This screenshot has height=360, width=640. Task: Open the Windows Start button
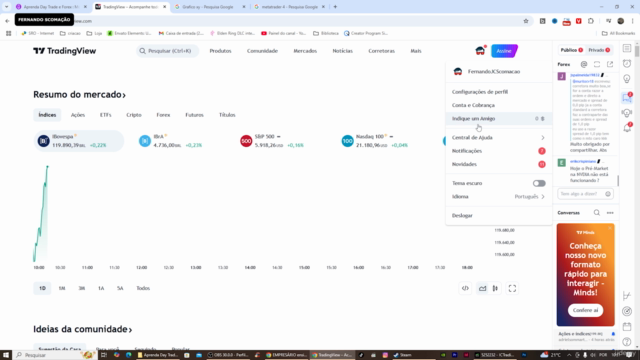point(6,355)
